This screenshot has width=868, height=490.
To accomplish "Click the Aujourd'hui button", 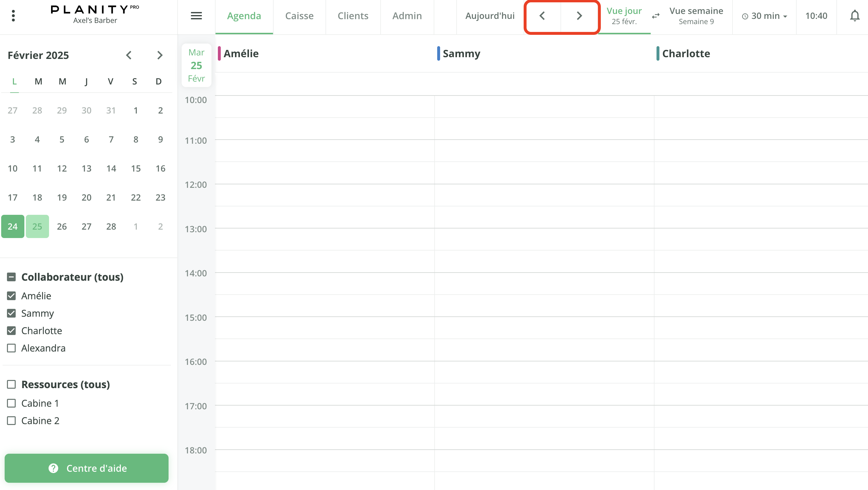I will [x=490, y=16].
